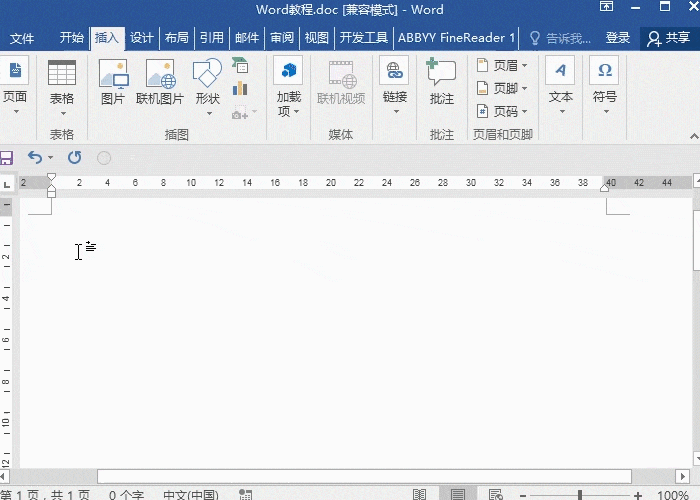
Task: Switch to the References (引用) tab
Action: [x=212, y=38]
